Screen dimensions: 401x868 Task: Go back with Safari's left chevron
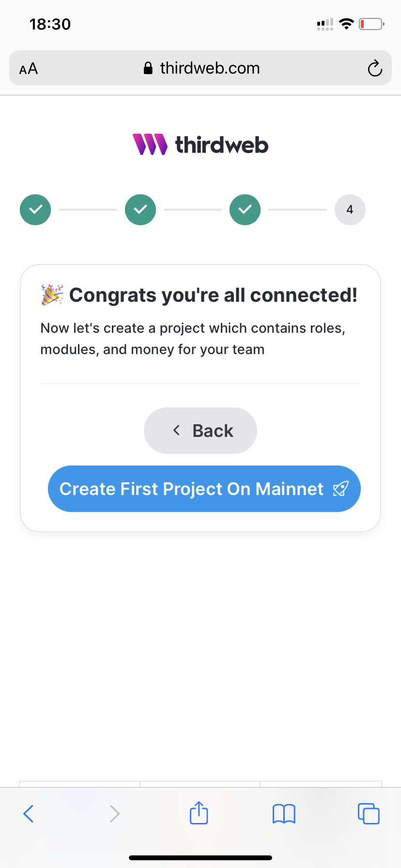(x=29, y=813)
